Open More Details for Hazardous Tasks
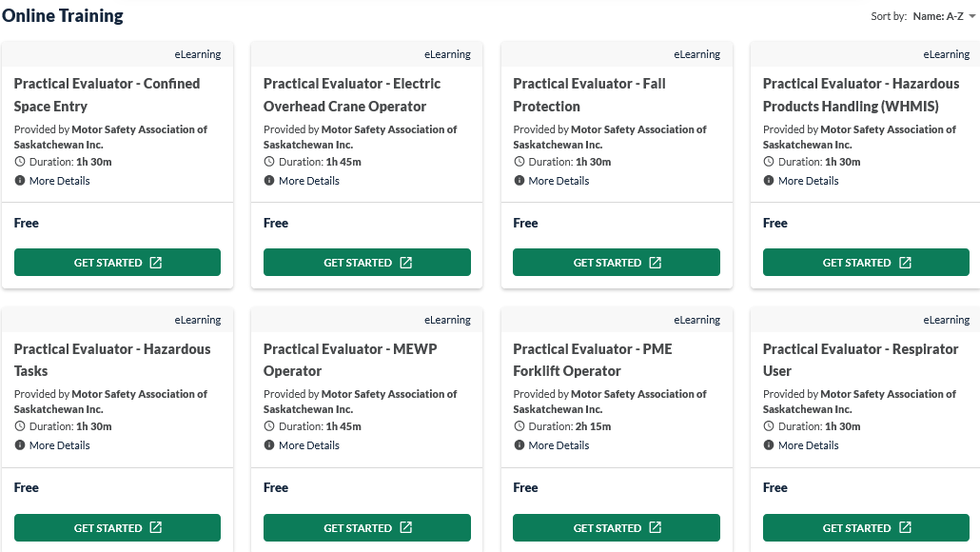Image resolution: width=980 pixels, height=552 pixels. coord(59,445)
